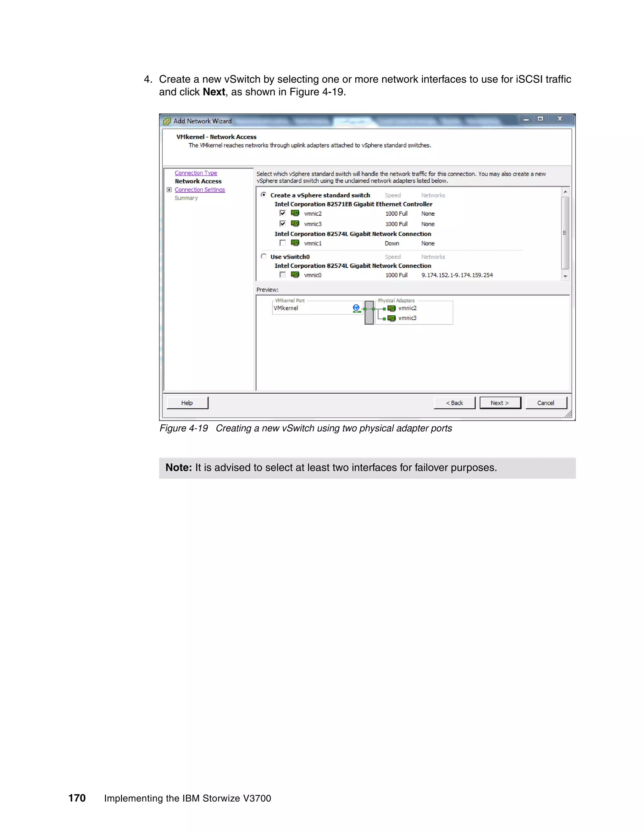644x833 pixels.
Task: Click the Help button
Action: (x=187, y=403)
